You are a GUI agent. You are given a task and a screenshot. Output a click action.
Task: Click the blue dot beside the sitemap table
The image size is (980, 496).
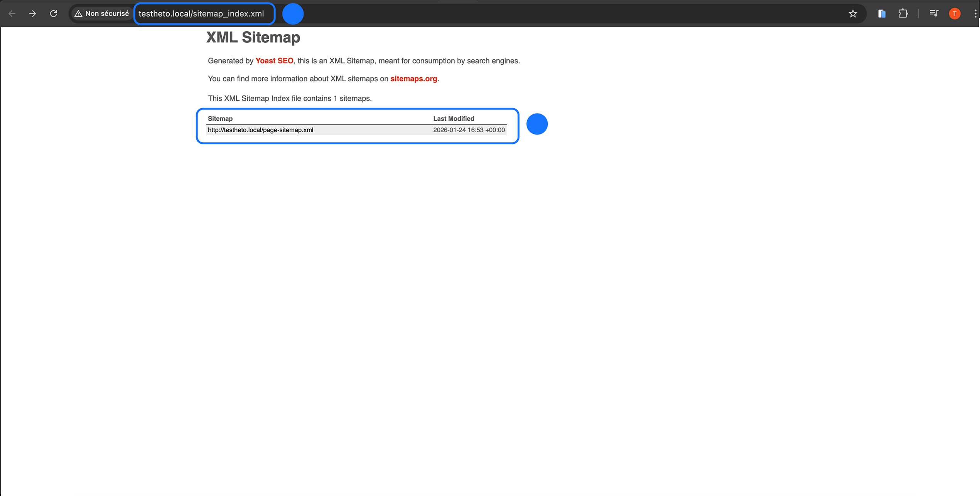[x=537, y=124]
